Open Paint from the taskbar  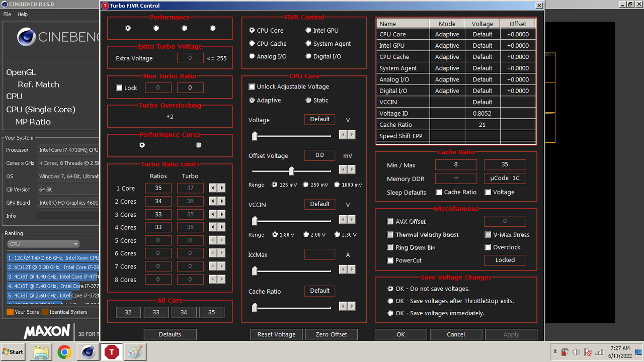(x=135, y=352)
